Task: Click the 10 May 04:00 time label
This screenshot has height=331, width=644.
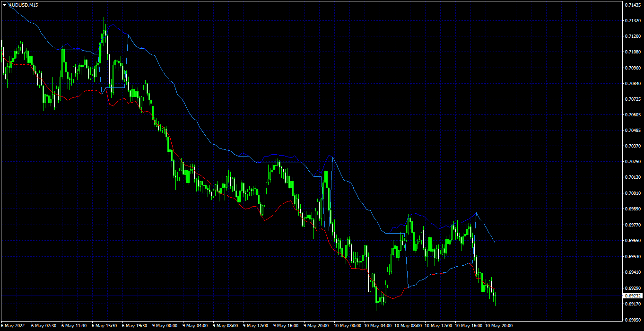Action: (378, 325)
